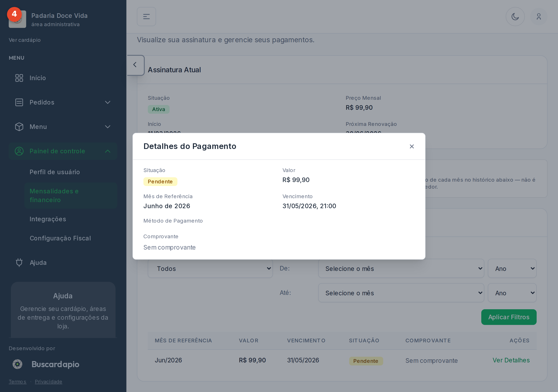Follow the Ver cardápio link

click(x=25, y=40)
